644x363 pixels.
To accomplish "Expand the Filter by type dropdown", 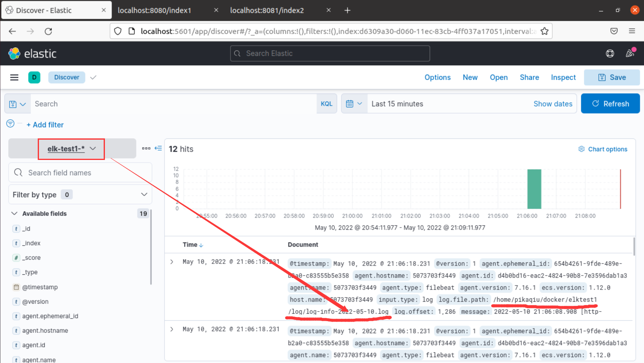I will coord(80,195).
